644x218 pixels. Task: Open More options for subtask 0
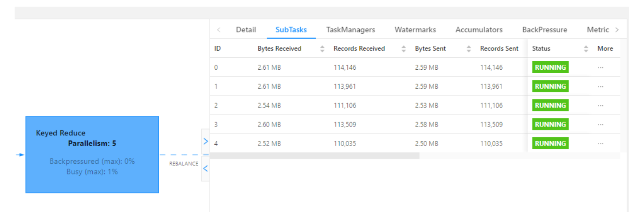[601, 67]
